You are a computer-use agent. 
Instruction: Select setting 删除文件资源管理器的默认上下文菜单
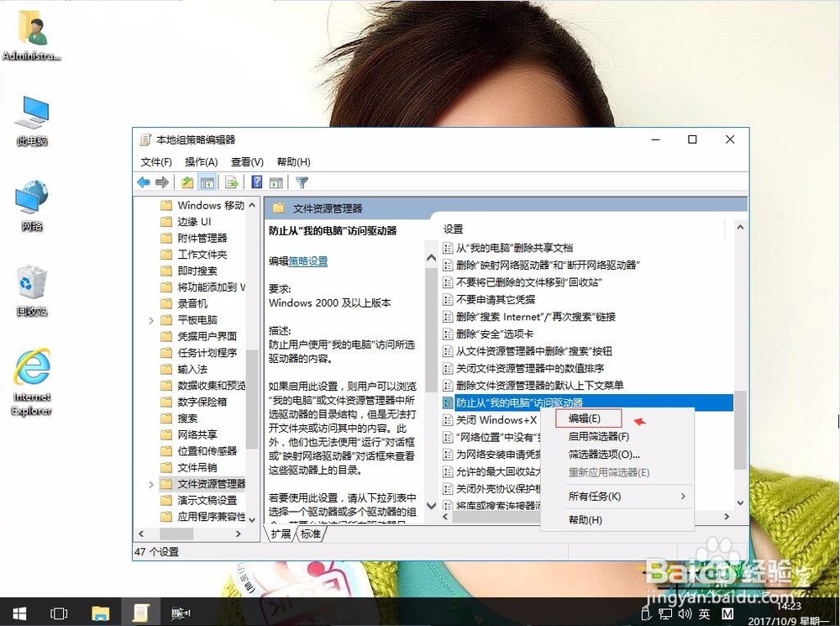coord(539,386)
